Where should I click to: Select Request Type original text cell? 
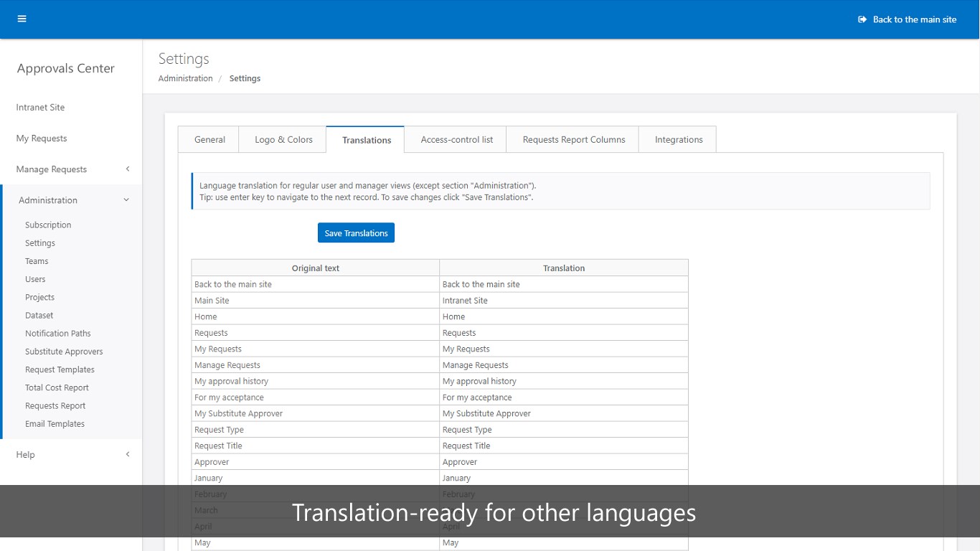[316, 430]
